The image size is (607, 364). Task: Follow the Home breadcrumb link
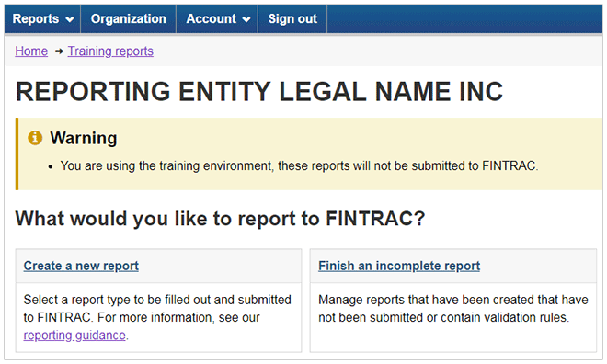(x=31, y=51)
